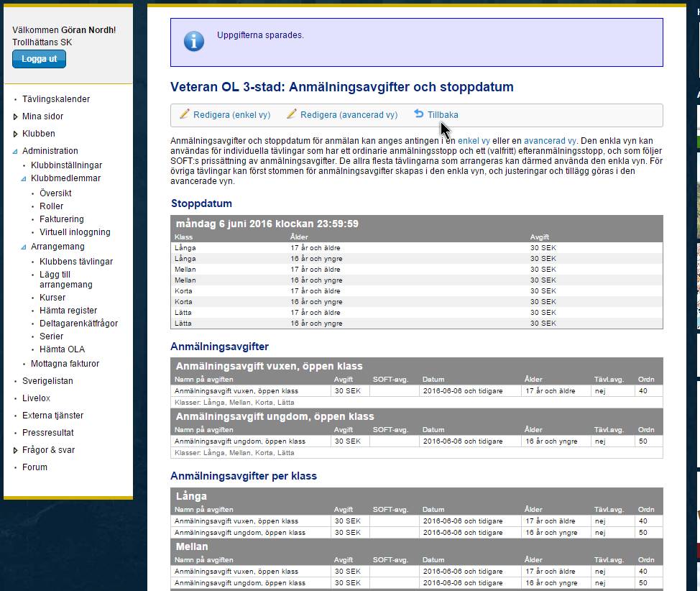Select Klubben in the sidebar menu
This screenshot has width=700, height=591.
[39, 134]
